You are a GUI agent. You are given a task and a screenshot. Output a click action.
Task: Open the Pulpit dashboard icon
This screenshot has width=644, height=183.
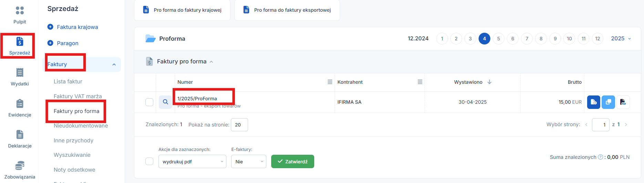tap(20, 11)
